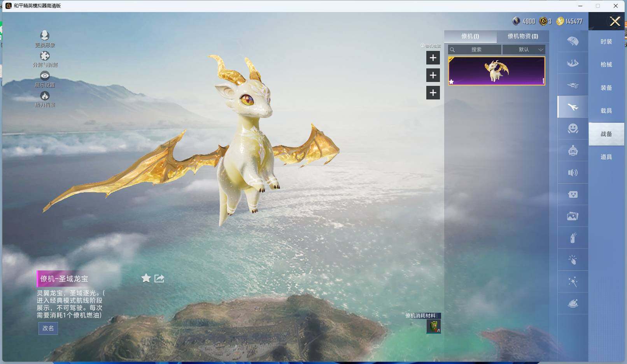Open the 装备 equipment tab
The image size is (627, 364).
point(606,88)
